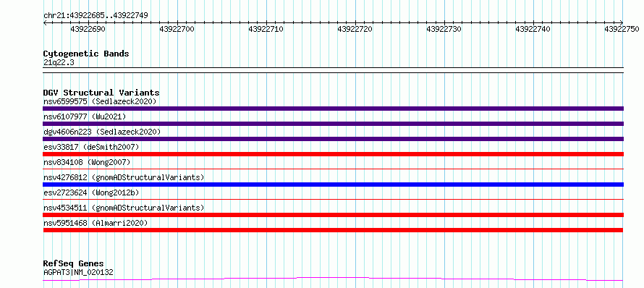644x288 pixels.
Task: Click ruler position 43922710
Action: pyautogui.click(x=266, y=29)
